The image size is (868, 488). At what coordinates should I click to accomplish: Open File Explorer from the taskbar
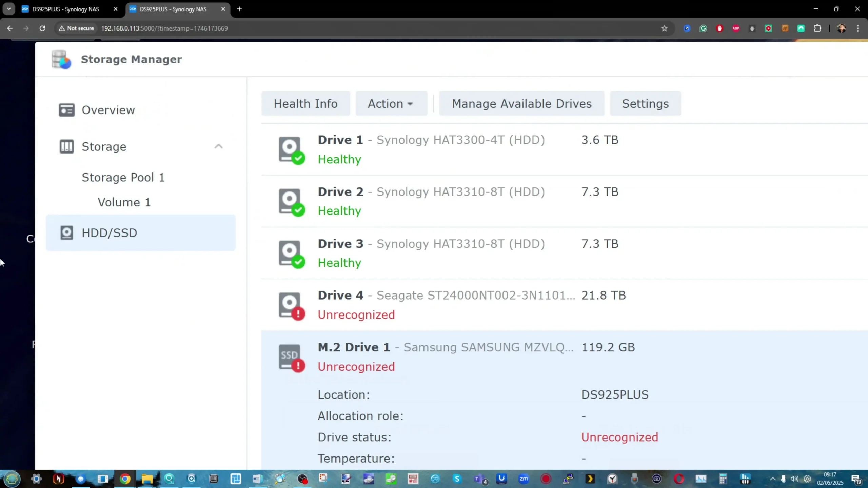(147, 479)
